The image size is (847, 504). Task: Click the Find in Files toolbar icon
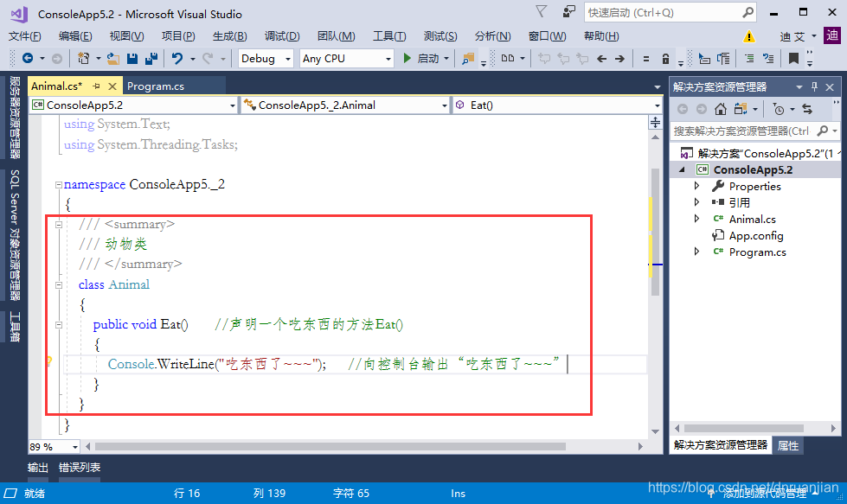[468, 58]
